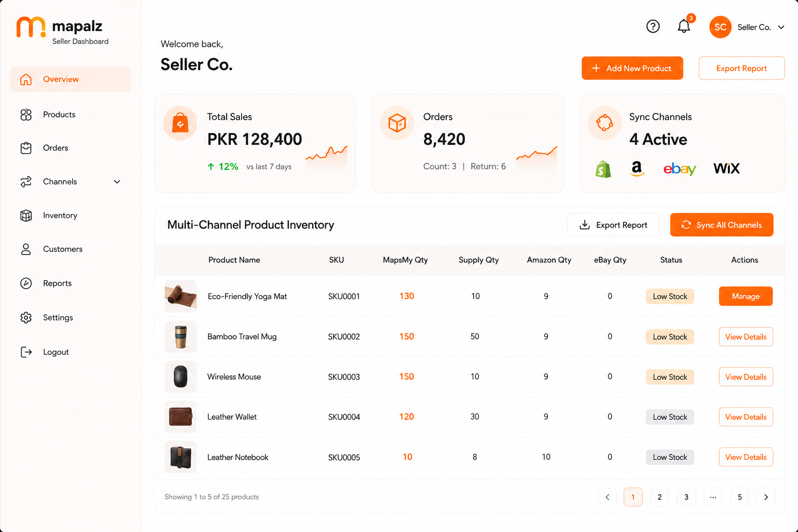798x532 pixels.
Task: Click the Sync Channels circular icon
Action: coord(605,123)
